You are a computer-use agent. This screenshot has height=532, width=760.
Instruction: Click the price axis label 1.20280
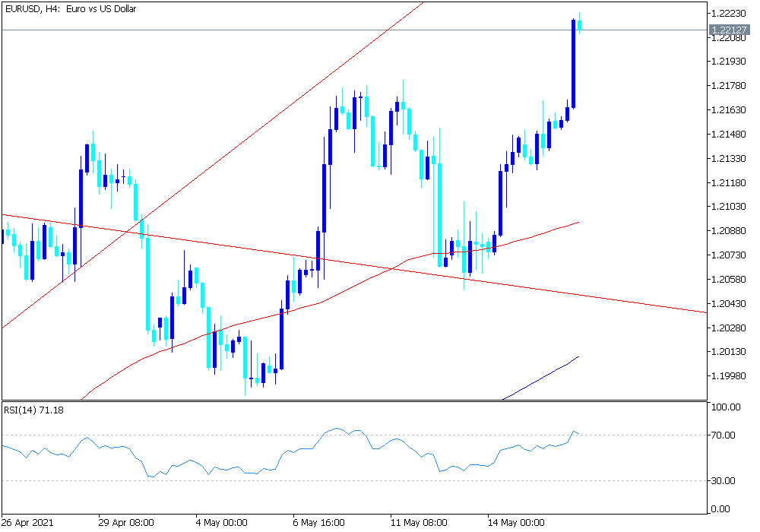[729, 328]
